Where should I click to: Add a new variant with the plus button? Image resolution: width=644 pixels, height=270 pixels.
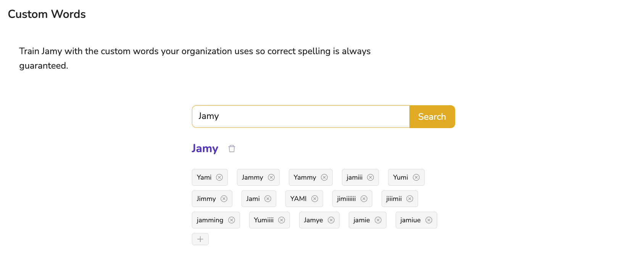pyautogui.click(x=200, y=239)
